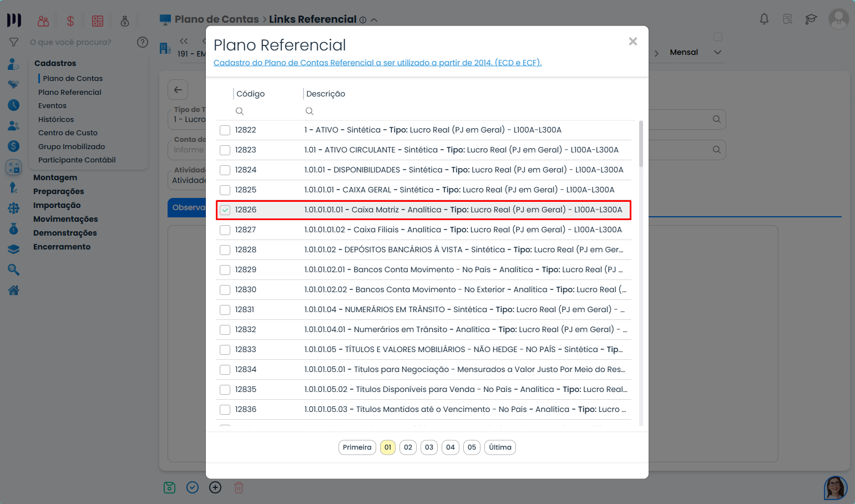
Task: Click the plus add icon at bottom
Action: point(215,487)
